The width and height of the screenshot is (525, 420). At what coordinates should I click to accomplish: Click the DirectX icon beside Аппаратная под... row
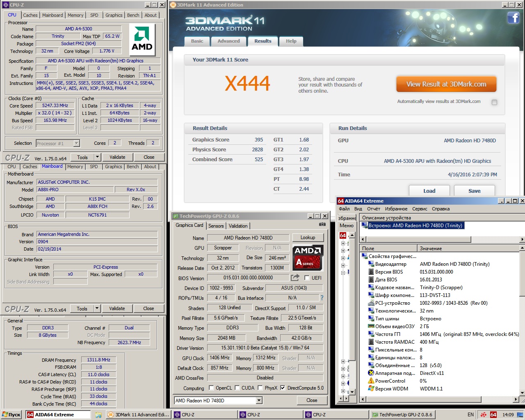[371, 373]
